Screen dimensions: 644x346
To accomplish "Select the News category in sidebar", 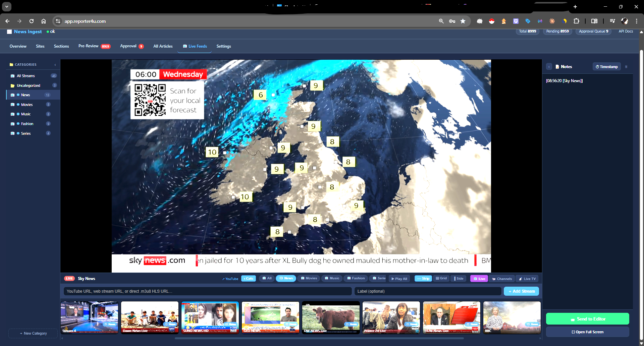I will 33,95.
